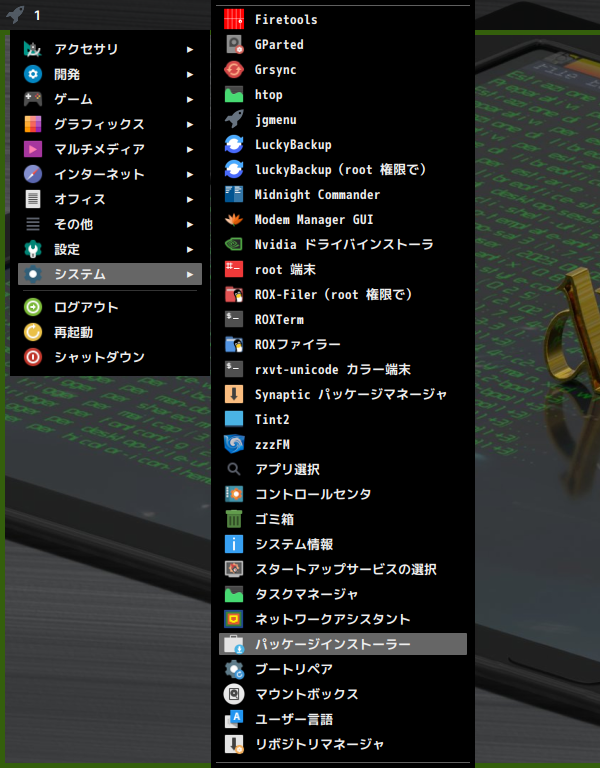Click the ゲーム controller icon
This screenshot has width=600, height=768.
[x=33, y=99]
